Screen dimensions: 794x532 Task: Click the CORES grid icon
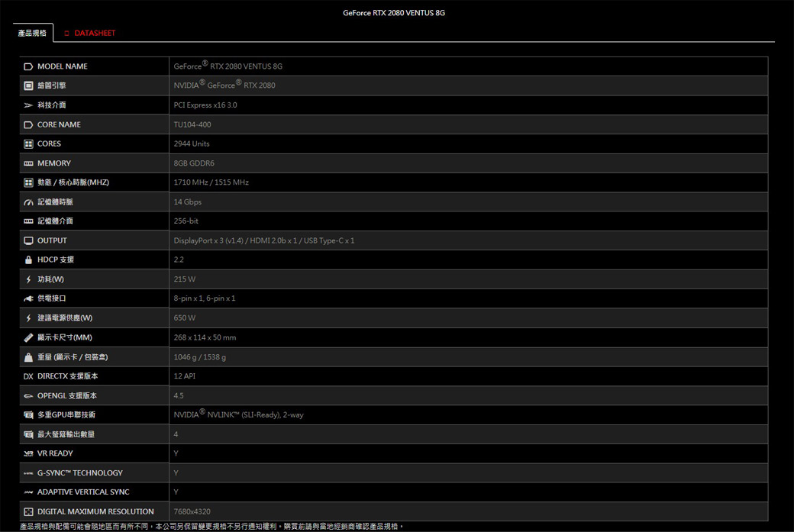(28, 143)
